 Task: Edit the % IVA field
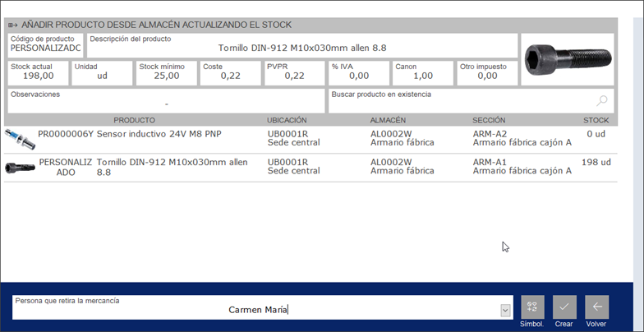click(x=358, y=73)
